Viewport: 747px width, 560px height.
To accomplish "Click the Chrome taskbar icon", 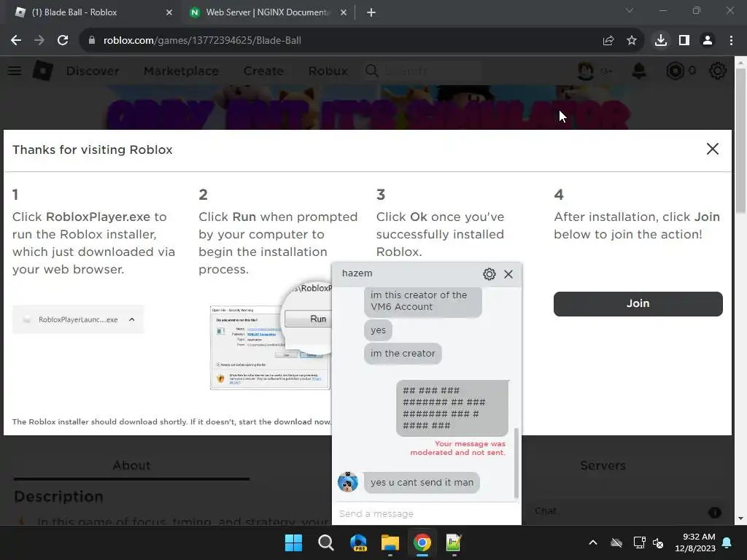I will click(422, 542).
